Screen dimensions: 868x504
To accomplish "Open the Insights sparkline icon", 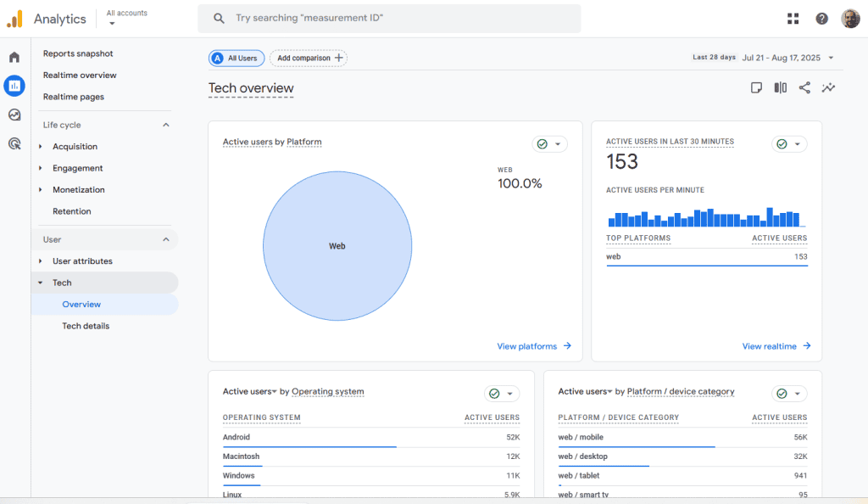I will pos(828,87).
